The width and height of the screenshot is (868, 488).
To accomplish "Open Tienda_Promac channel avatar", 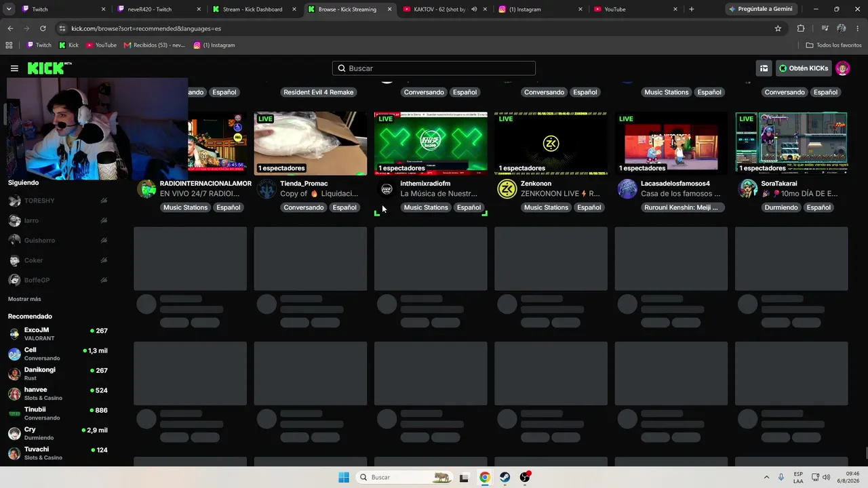I will 267,189.
